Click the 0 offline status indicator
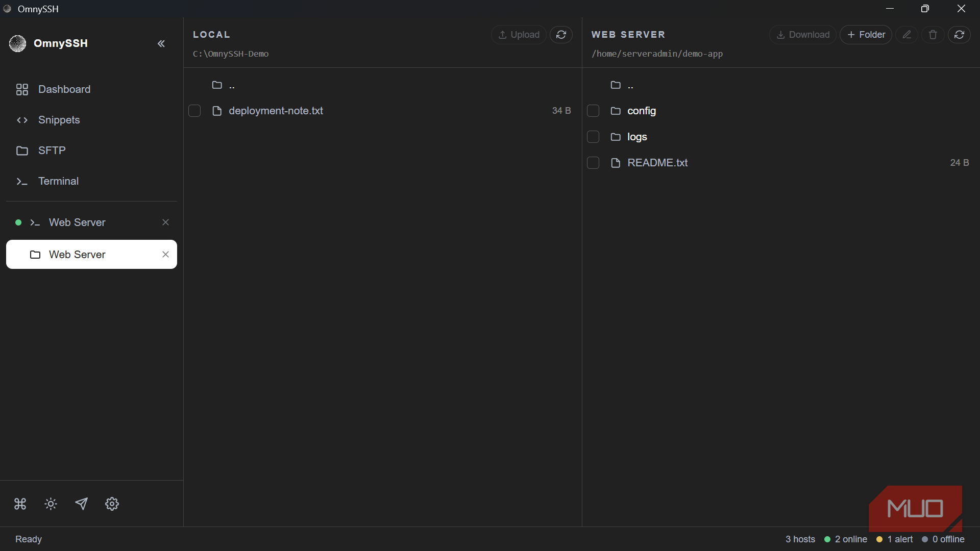The height and width of the screenshot is (551, 980). (x=943, y=539)
